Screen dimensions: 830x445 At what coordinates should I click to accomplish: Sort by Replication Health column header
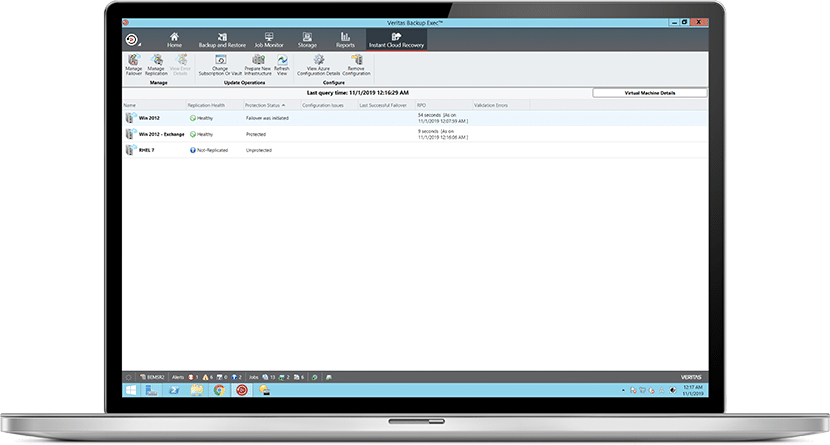click(x=214, y=105)
